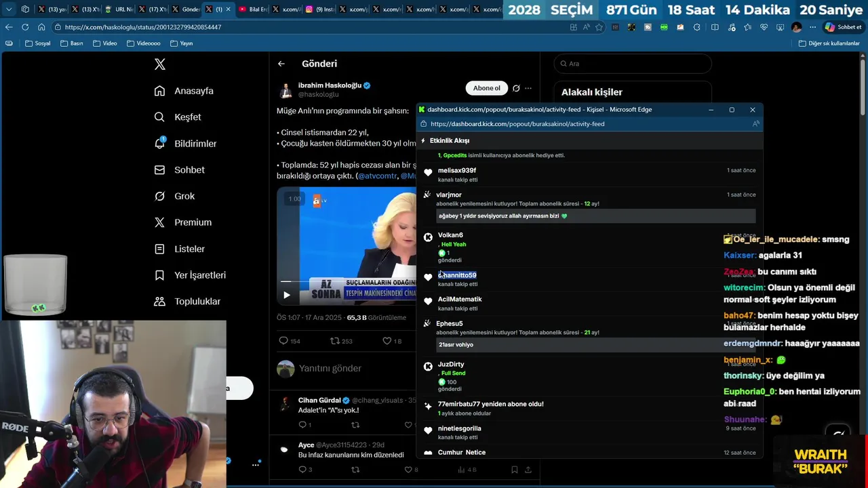Click the video progress bar
868x488 pixels.
click(x=346, y=281)
